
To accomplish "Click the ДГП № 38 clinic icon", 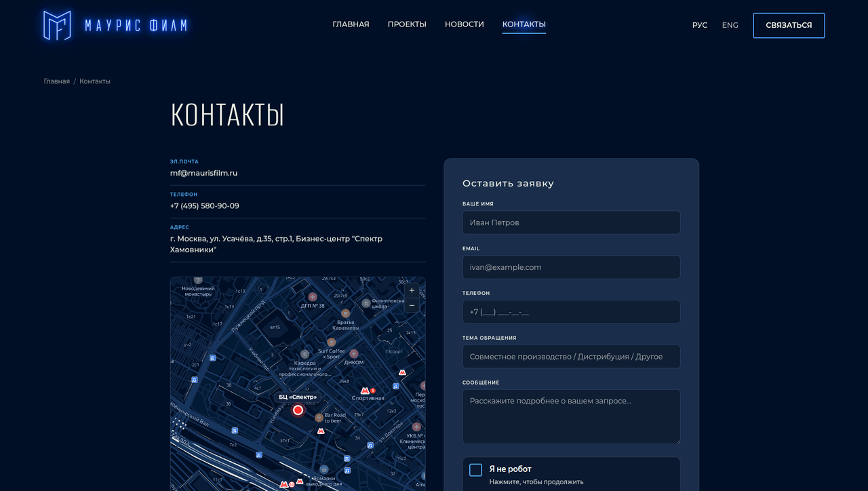I will [313, 296].
